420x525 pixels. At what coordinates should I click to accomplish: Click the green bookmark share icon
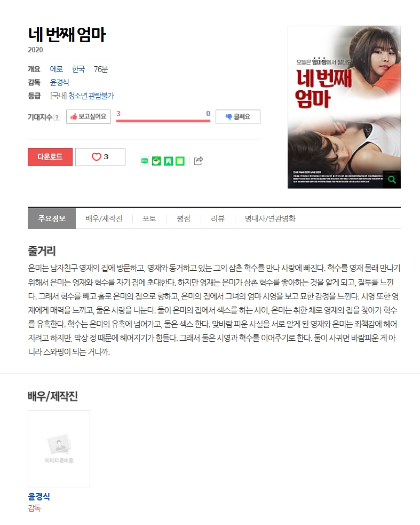coord(168,161)
